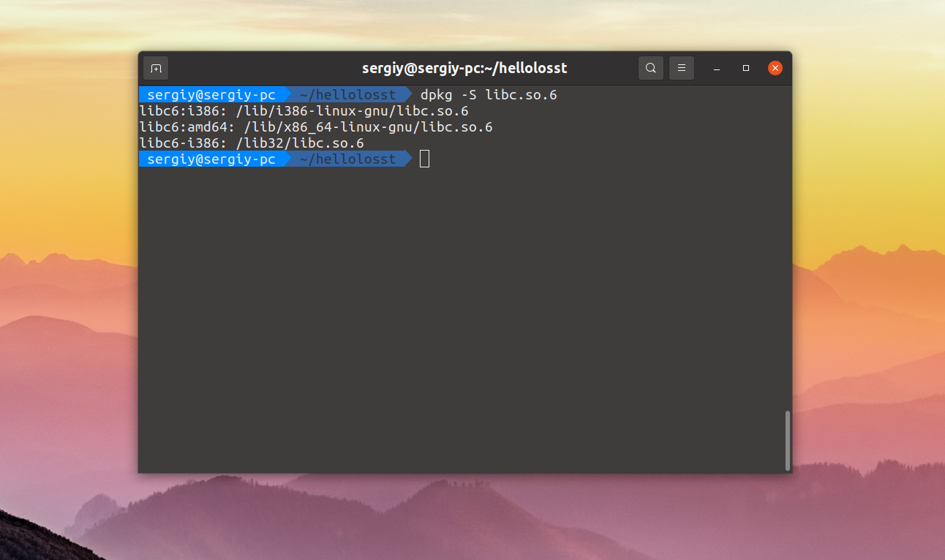Viewport: 945px width, 560px height.
Task: Click the sergiy@sergiy-pc segment in the last prompt
Action: pos(211,159)
